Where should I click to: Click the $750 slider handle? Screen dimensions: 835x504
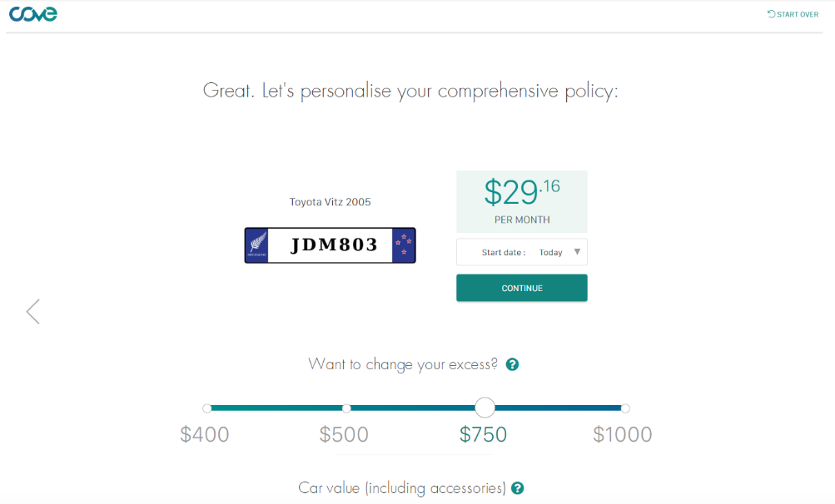pyautogui.click(x=485, y=408)
